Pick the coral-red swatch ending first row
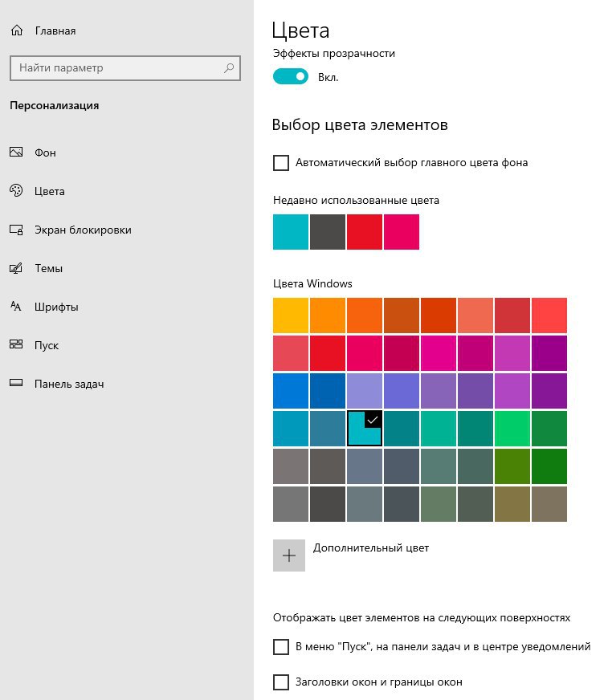The image size is (608, 700). coord(549,315)
